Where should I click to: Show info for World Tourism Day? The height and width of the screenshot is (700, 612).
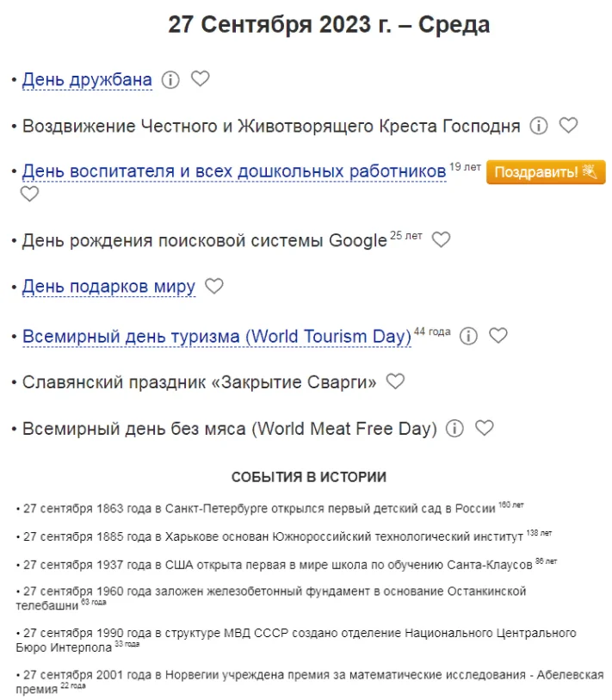[468, 336]
